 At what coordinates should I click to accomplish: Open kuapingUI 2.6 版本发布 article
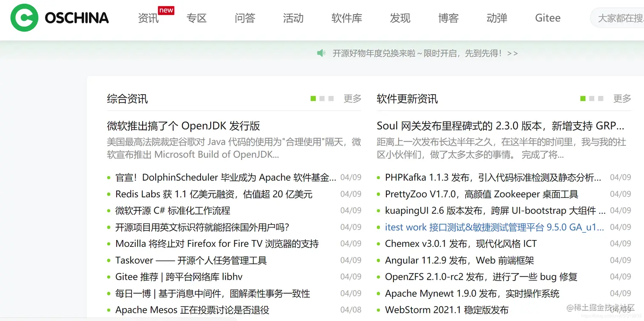coord(495,211)
